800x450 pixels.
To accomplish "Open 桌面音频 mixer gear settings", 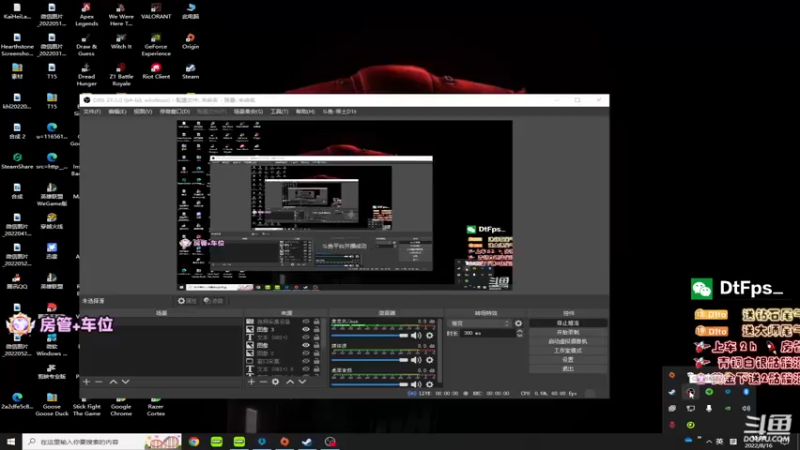I will coord(430,384).
